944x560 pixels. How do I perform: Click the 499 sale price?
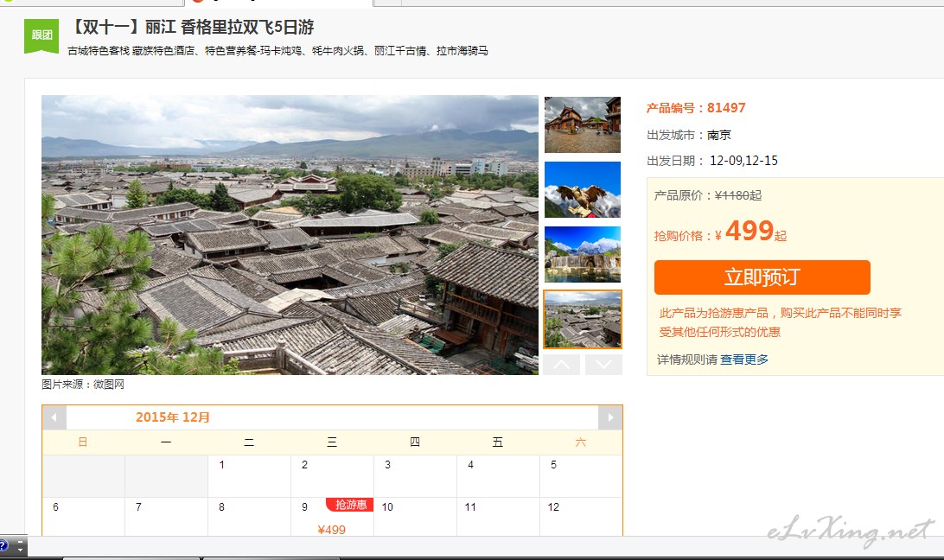pyautogui.click(x=749, y=231)
